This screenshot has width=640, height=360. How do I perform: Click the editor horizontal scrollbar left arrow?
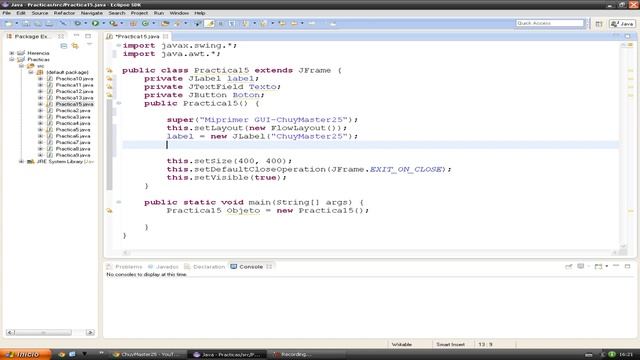point(126,253)
